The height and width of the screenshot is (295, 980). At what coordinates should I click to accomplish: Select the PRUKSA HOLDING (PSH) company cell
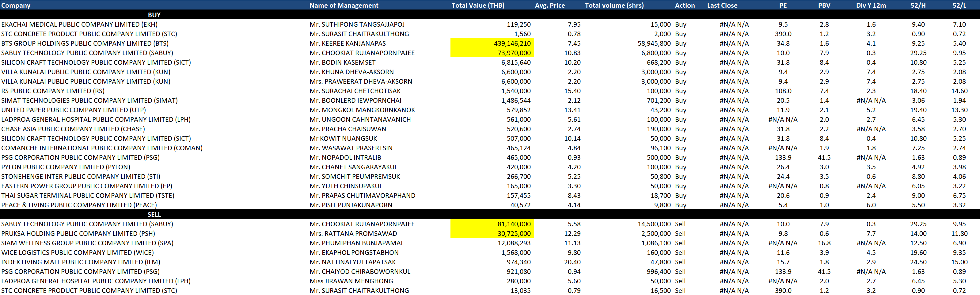coord(78,234)
